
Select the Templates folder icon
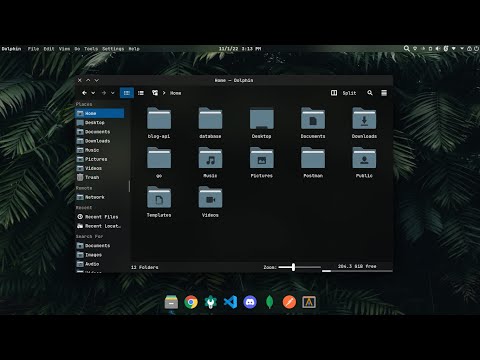coord(159,197)
